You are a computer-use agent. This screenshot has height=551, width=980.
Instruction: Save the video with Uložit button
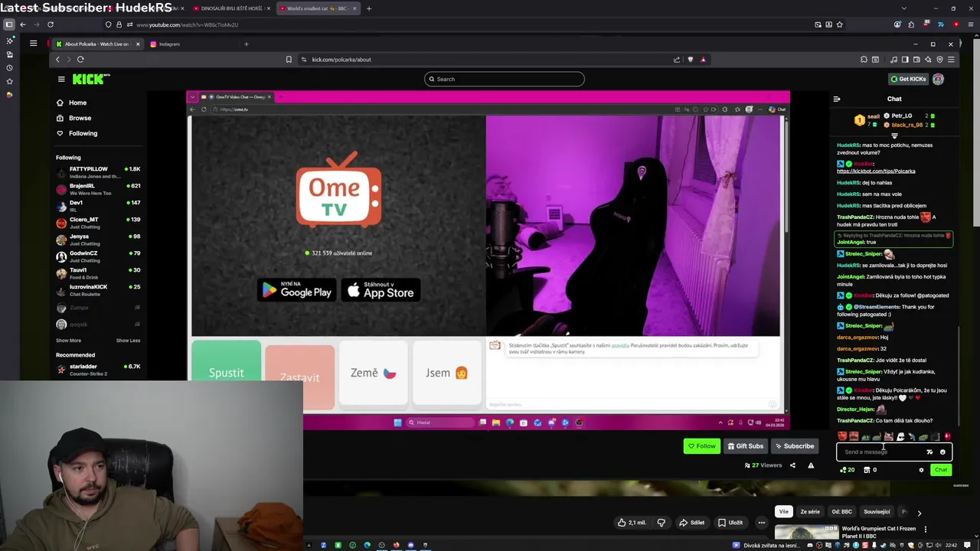(730, 523)
